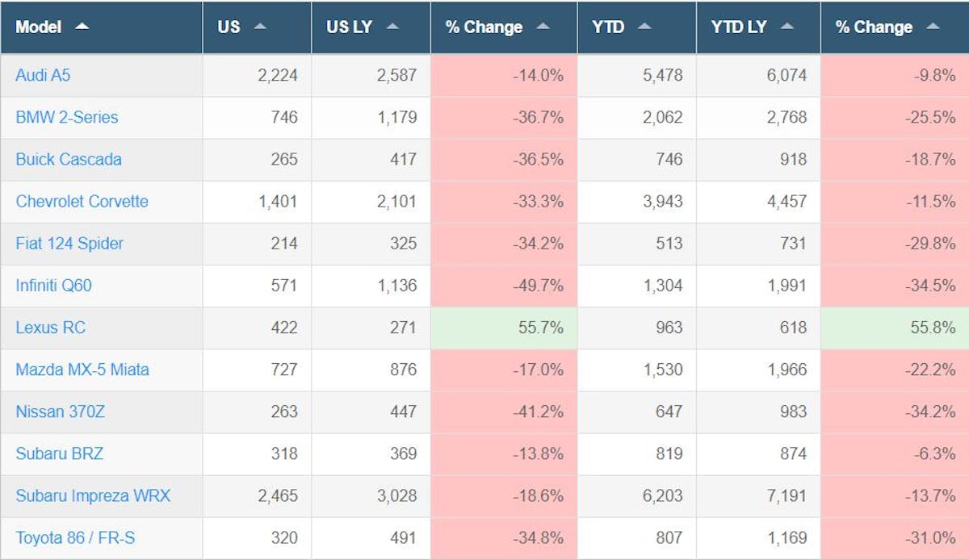The width and height of the screenshot is (969, 560).
Task: Select the Chevrolet Corvette link
Action: coord(82,202)
